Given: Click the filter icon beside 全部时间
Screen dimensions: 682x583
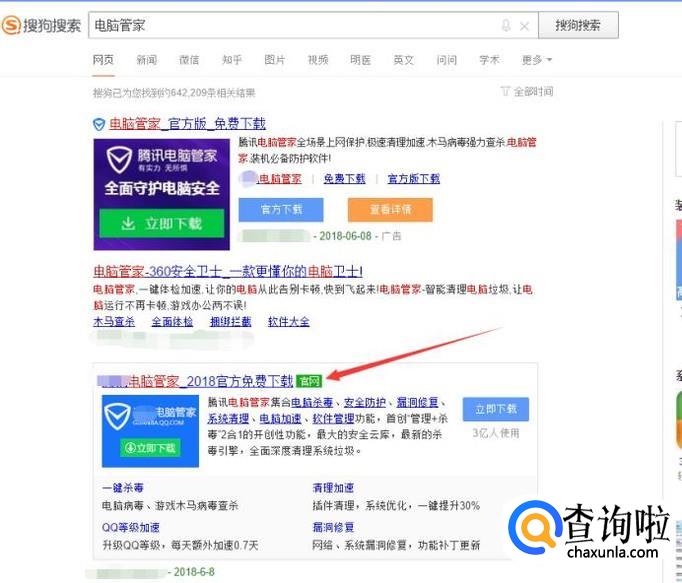Looking at the screenshot, I should 505,91.
